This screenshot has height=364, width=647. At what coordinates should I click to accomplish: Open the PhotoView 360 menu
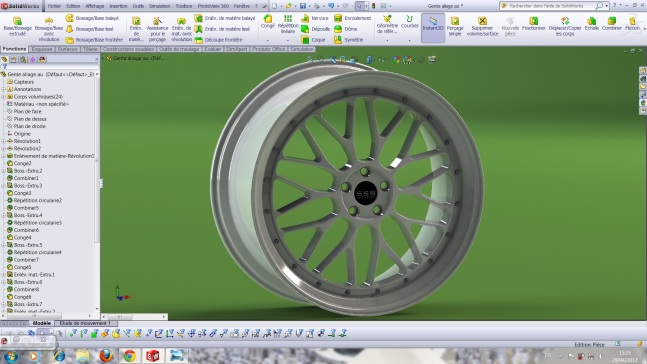pyautogui.click(x=213, y=6)
